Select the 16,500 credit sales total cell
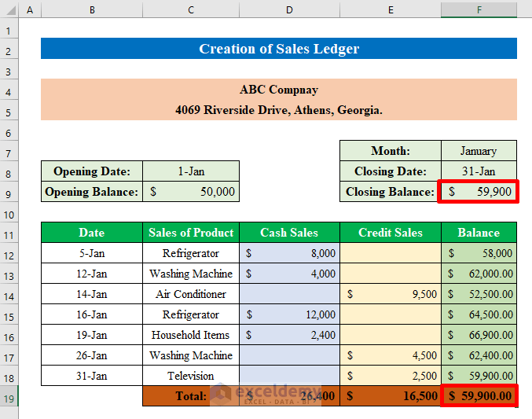This screenshot has width=532, height=419. 391,396
